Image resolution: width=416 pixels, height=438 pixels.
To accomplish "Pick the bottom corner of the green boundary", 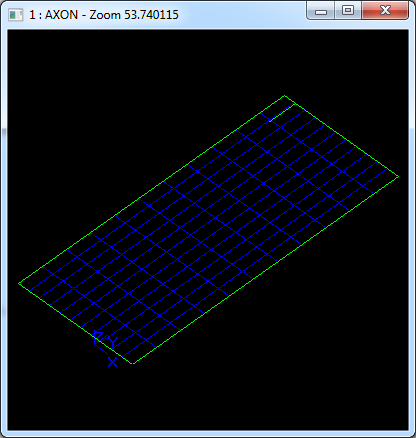I will click(133, 363).
